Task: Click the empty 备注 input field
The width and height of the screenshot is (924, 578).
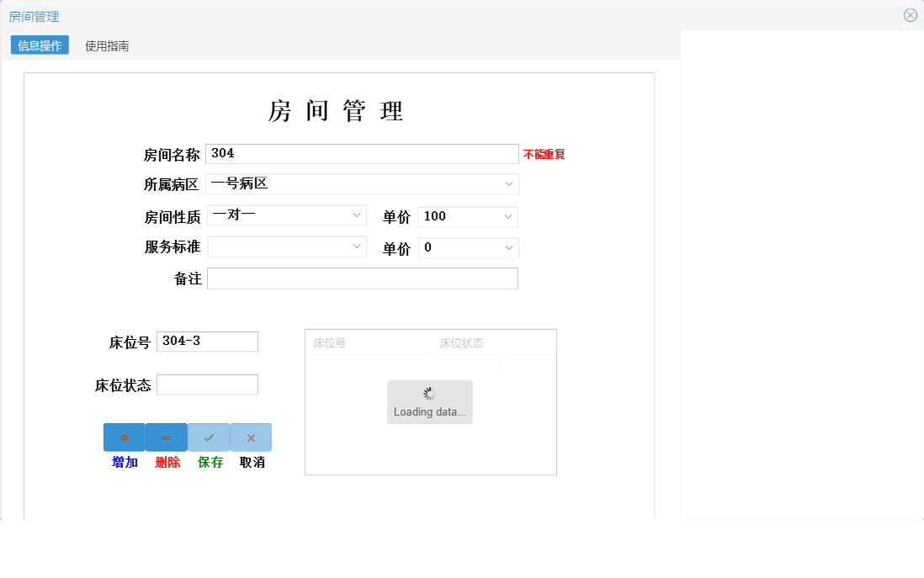Action: pyautogui.click(x=362, y=278)
